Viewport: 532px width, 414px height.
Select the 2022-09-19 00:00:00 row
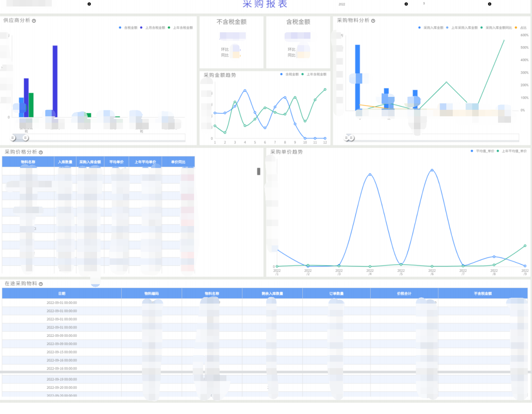[x=265, y=380]
